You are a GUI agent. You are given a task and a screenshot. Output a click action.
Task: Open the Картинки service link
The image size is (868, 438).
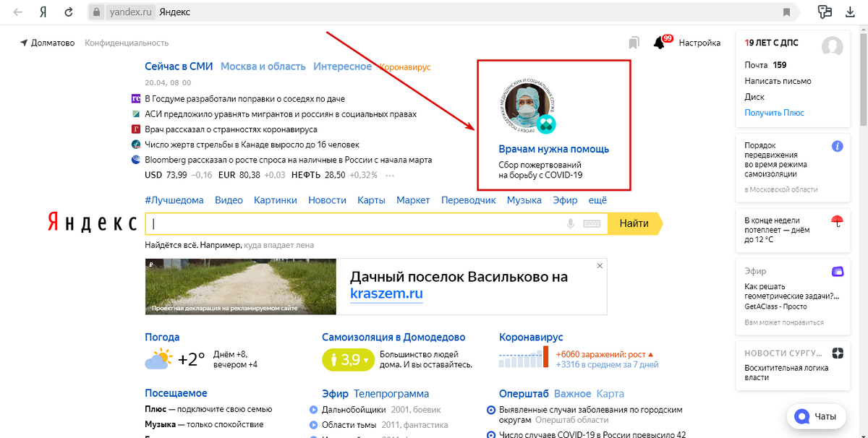(276, 200)
